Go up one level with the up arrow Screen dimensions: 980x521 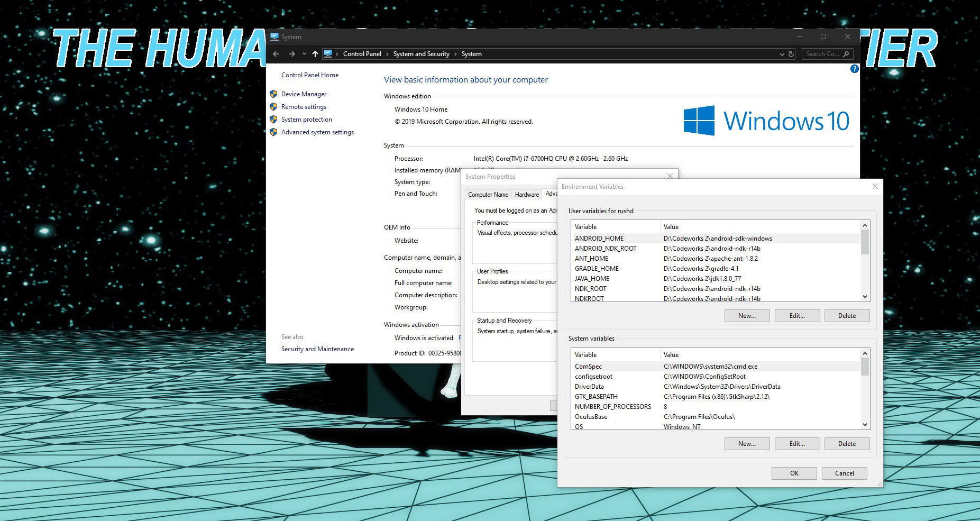(315, 54)
